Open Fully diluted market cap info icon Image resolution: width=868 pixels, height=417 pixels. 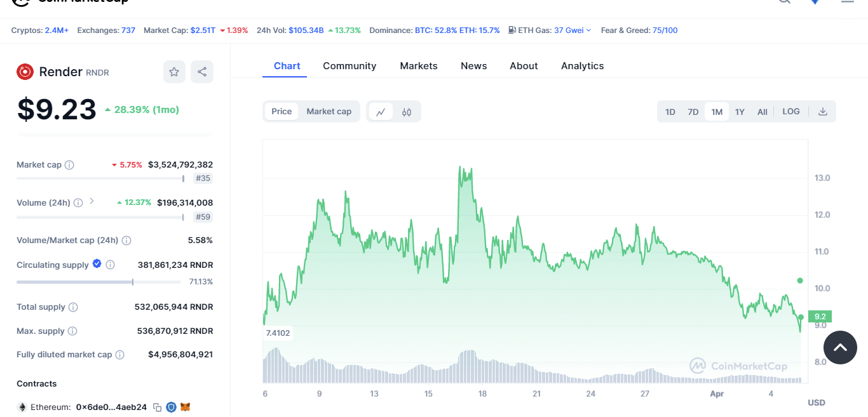tap(119, 355)
